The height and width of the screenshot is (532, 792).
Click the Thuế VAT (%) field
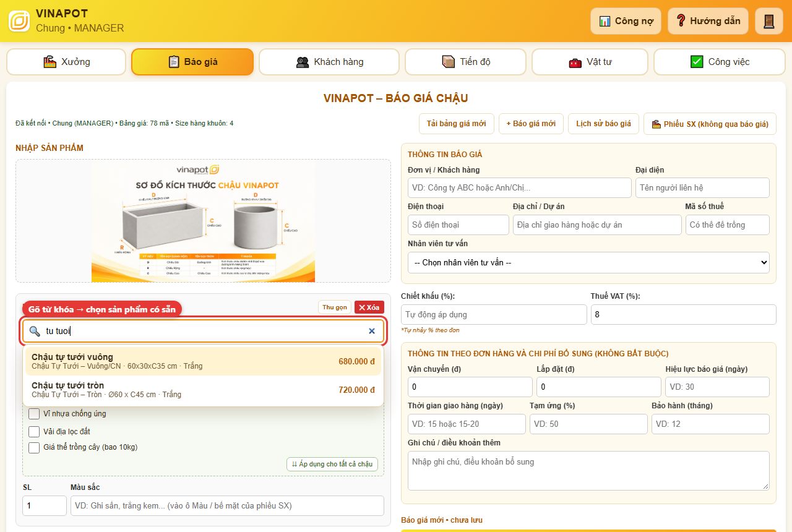pyautogui.click(x=684, y=314)
